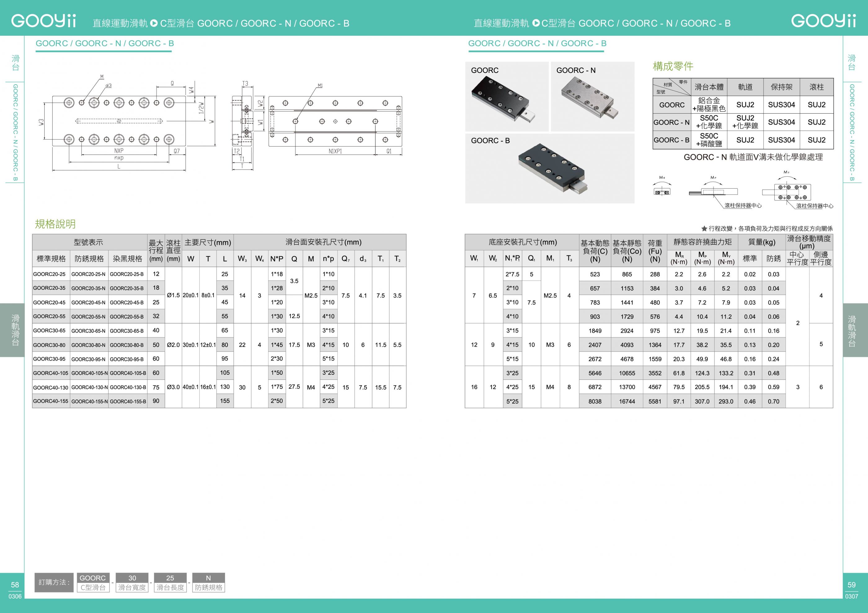Select the GOORC40-130 standard model cell
Image resolution: width=868 pixels, height=613 pixels.
pyautogui.click(x=51, y=387)
